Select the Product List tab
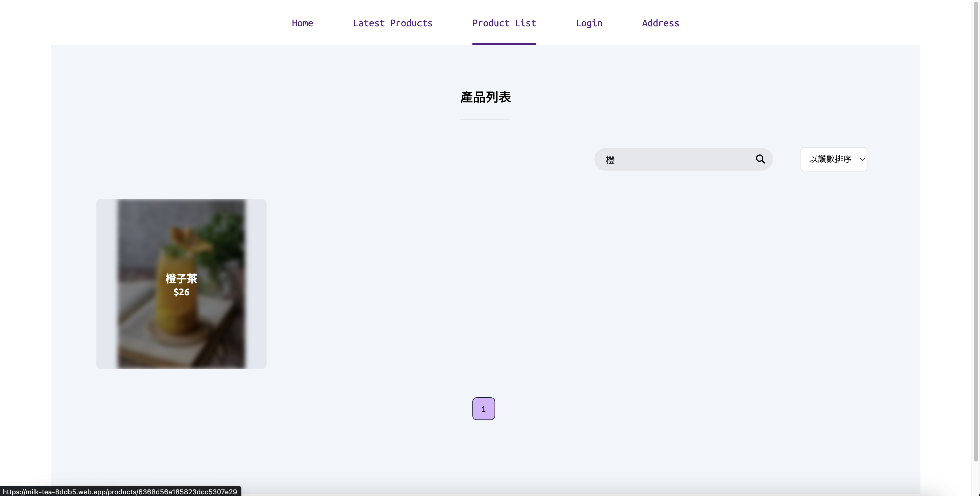980x496 pixels. pyautogui.click(x=504, y=23)
